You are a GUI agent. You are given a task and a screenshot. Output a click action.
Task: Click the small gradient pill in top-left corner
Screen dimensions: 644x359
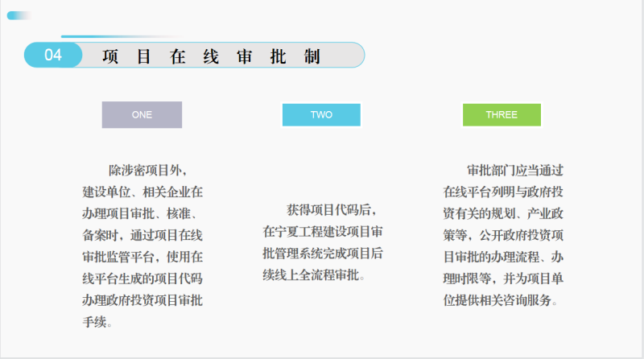click(19, 15)
